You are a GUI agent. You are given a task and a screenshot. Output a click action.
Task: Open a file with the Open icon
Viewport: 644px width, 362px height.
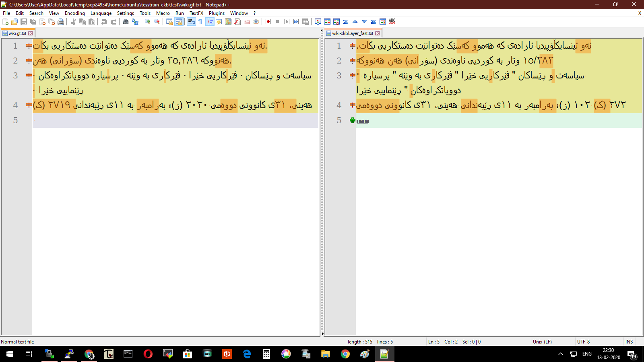click(14, 22)
